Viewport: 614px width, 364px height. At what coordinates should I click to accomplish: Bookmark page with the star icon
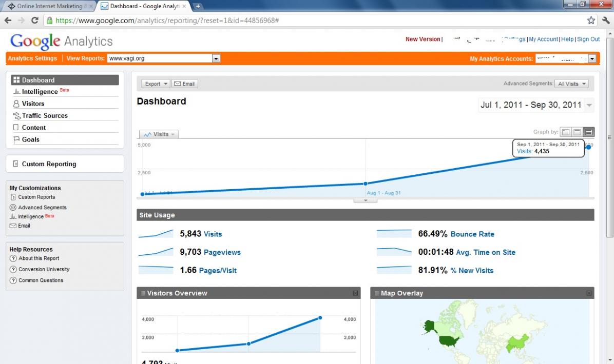[591, 21]
